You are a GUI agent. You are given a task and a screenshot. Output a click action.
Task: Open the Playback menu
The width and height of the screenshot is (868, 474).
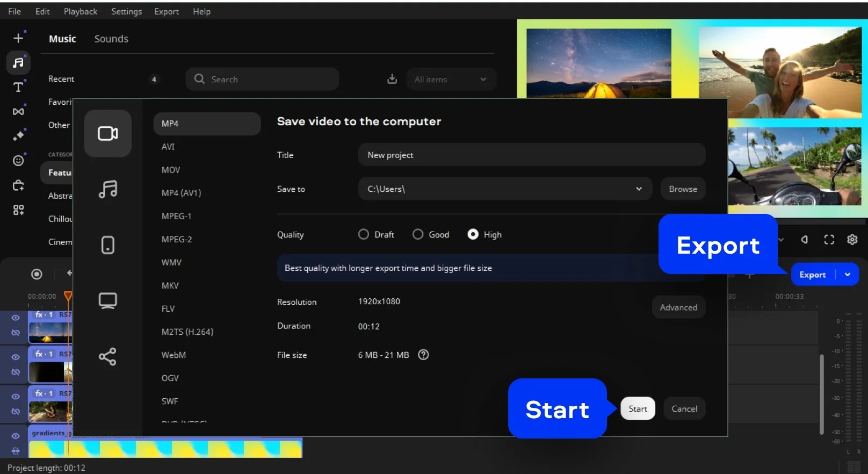[x=81, y=11]
